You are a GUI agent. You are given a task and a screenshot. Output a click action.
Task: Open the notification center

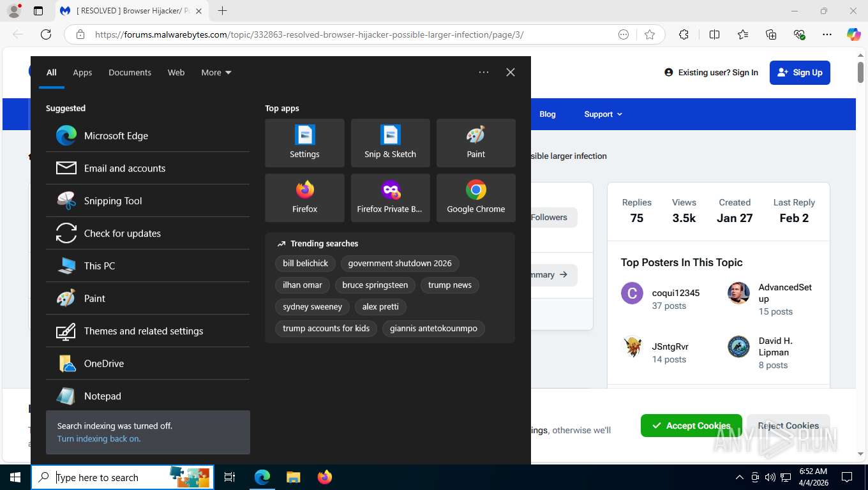point(847,477)
